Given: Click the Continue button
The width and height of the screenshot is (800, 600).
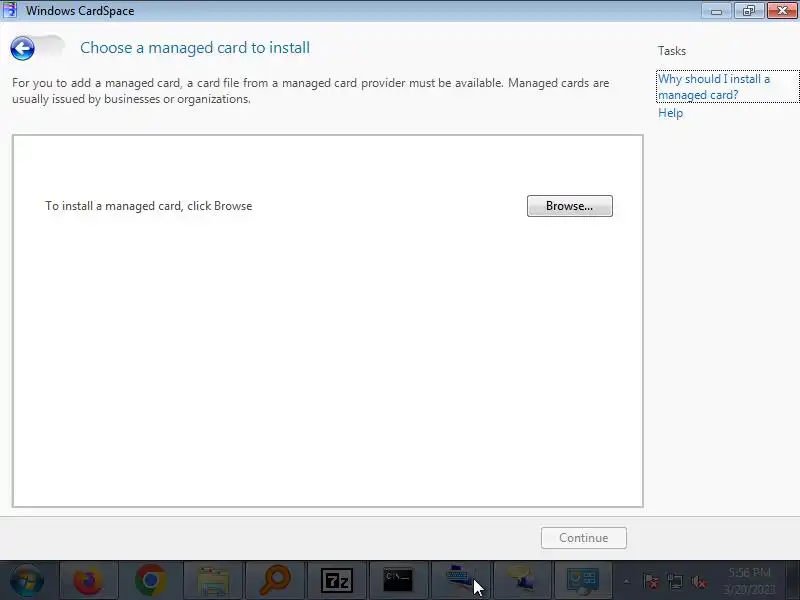Looking at the screenshot, I should click(x=584, y=538).
